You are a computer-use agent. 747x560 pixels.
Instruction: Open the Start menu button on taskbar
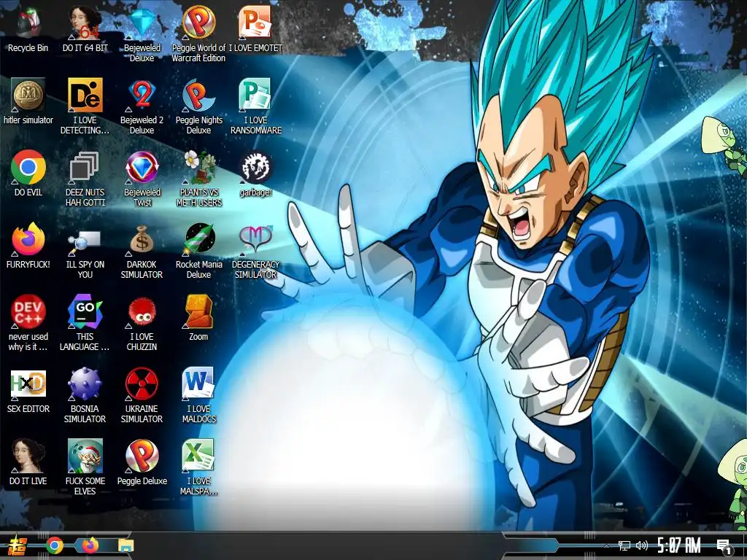[x=17, y=545]
